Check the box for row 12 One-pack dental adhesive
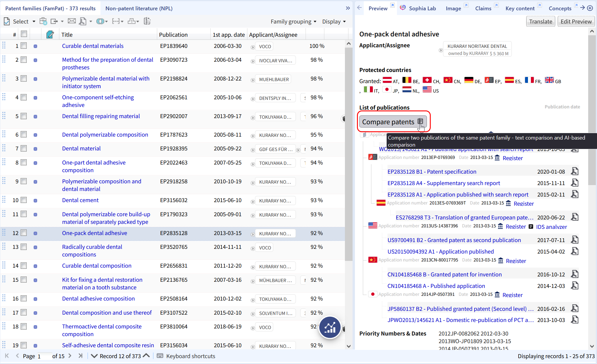 [24, 233]
